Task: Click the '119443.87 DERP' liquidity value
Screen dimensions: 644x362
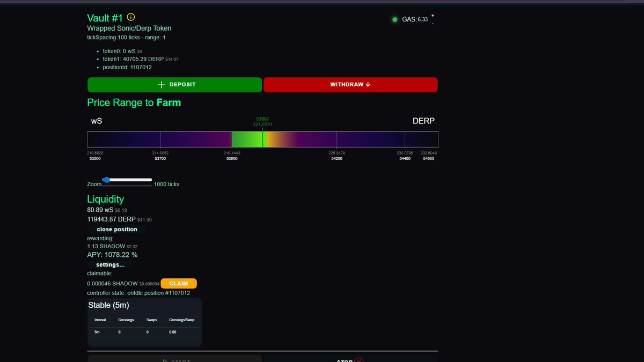Action: (111, 219)
